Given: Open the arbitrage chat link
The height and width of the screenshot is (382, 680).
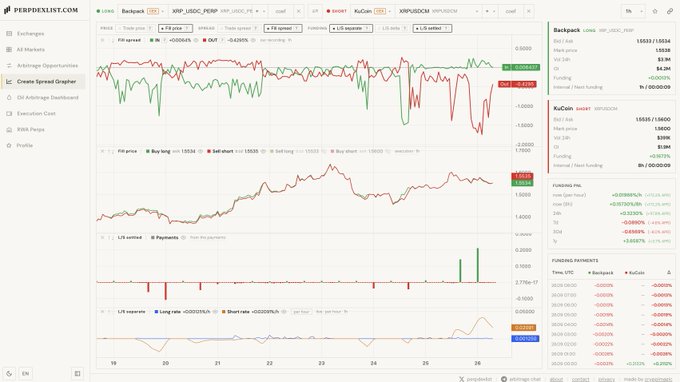Looking at the screenshot, I should coord(521,379).
